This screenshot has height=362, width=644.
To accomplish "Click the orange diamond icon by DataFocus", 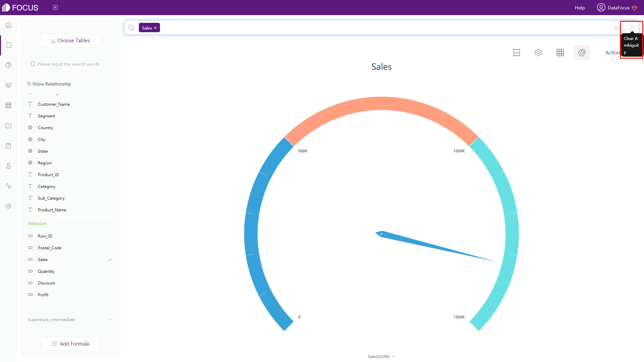I will [x=634, y=8].
